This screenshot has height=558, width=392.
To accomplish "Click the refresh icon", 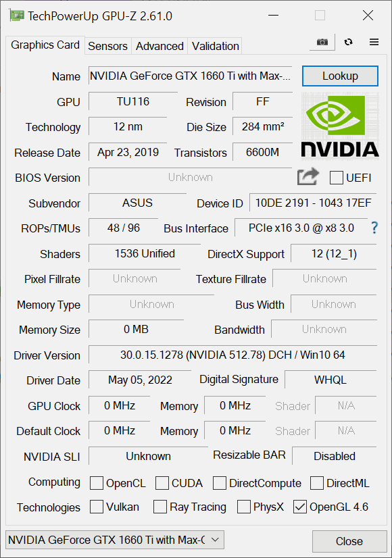I will click(x=348, y=42).
